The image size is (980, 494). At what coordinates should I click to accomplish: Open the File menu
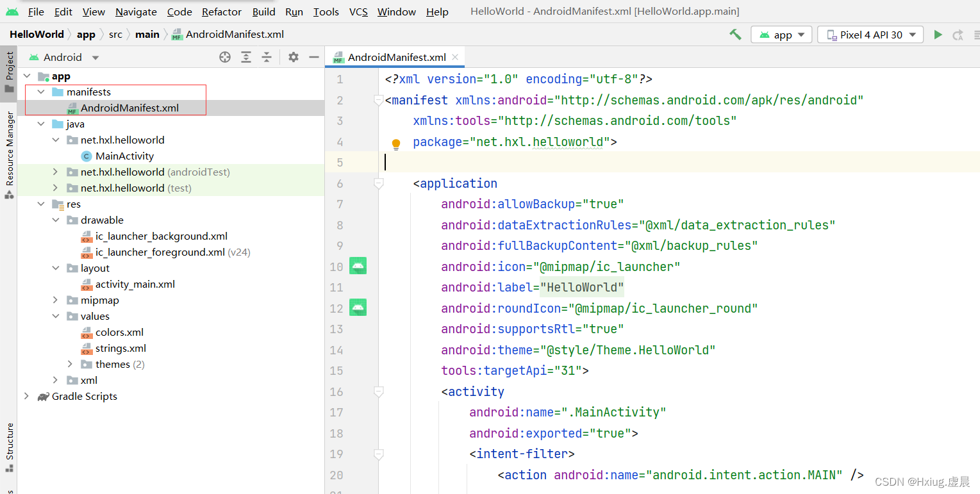(x=36, y=12)
